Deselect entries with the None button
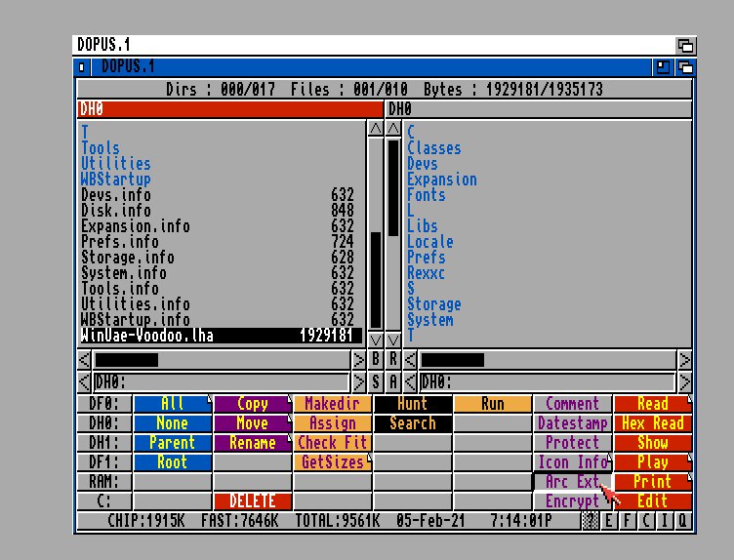The height and width of the screenshot is (560, 734). pos(172,423)
